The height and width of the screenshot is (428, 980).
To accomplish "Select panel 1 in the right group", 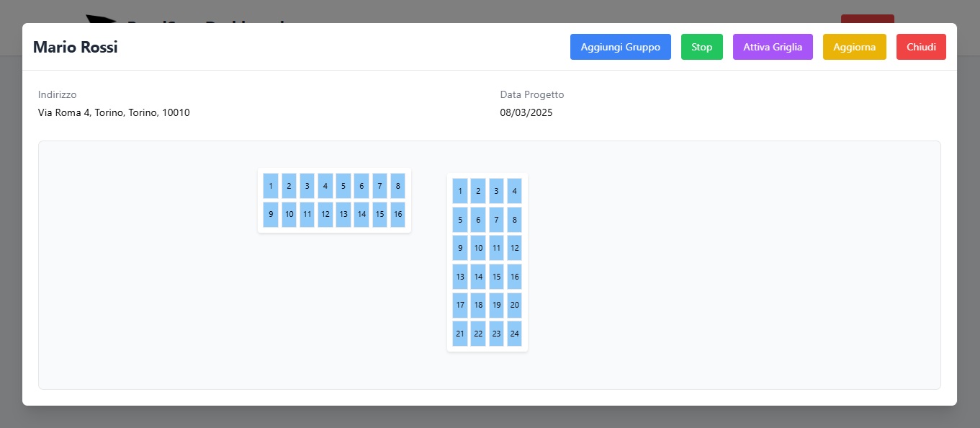I will click(460, 191).
